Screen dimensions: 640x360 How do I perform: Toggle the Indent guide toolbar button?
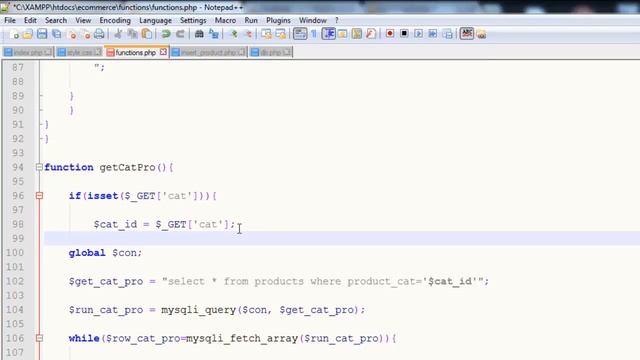[x=329, y=34]
